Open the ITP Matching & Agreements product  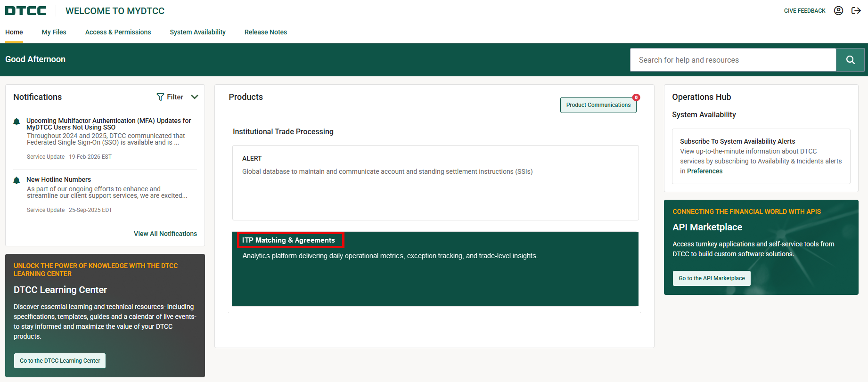288,240
